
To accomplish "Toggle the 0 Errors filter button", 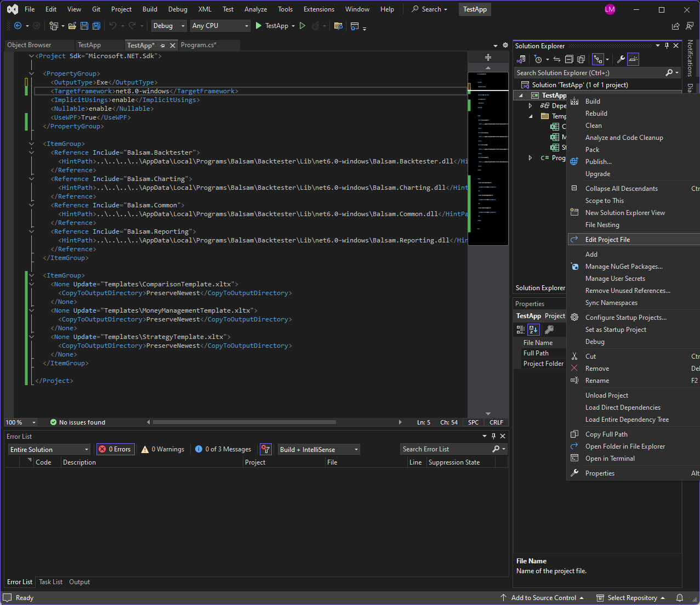I will click(x=115, y=449).
